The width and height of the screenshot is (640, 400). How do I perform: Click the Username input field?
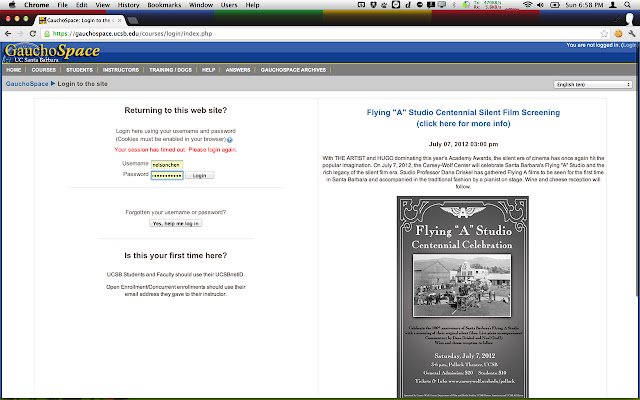pos(167,164)
